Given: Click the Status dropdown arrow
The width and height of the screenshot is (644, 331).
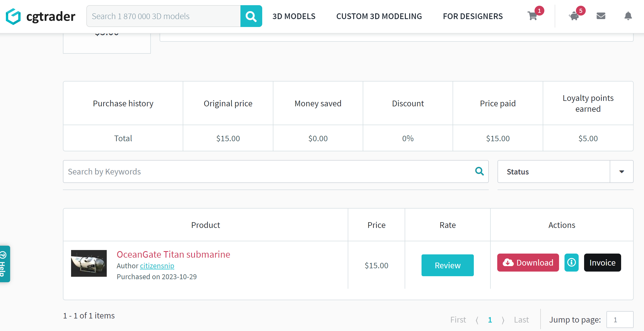Looking at the screenshot, I should pyautogui.click(x=622, y=171).
